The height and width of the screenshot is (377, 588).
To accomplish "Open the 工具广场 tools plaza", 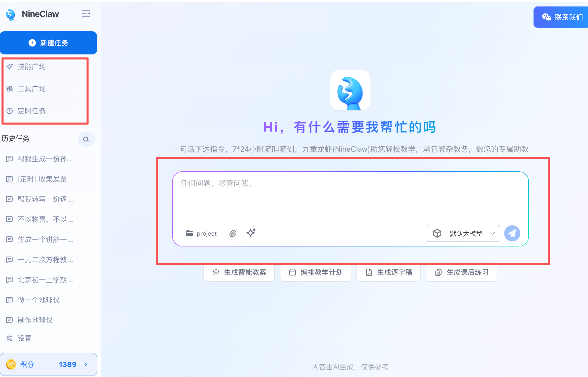I will pyautogui.click(x=32, y=89).
